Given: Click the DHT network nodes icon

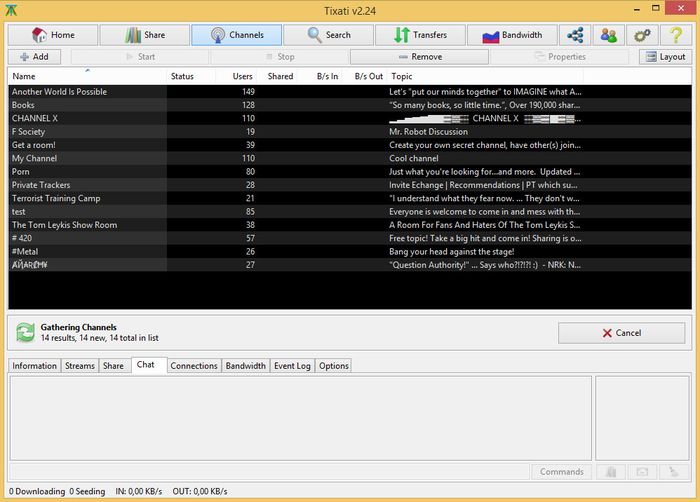Looking at the screenshot, I should (x=574, y=35).
